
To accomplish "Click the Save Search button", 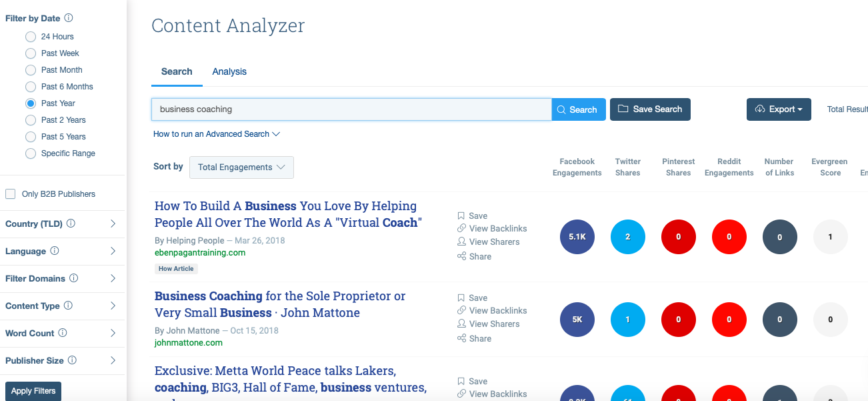I will pyautogui.click(x=650, y=109).
